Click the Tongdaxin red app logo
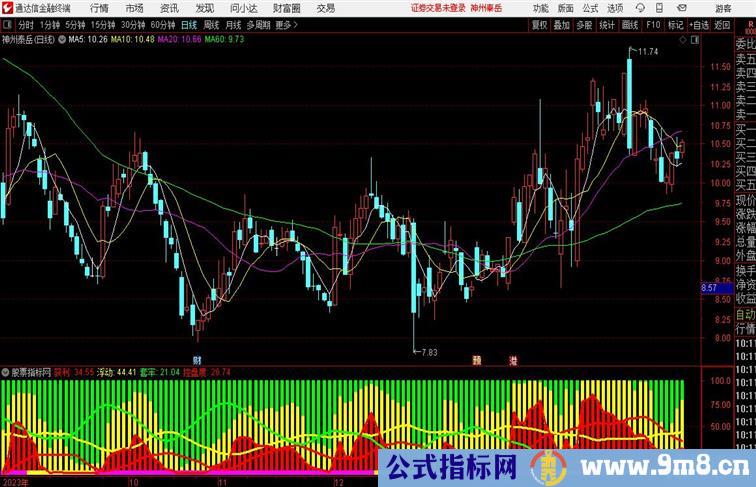This screenshot has height=487, width=756. 9,8
